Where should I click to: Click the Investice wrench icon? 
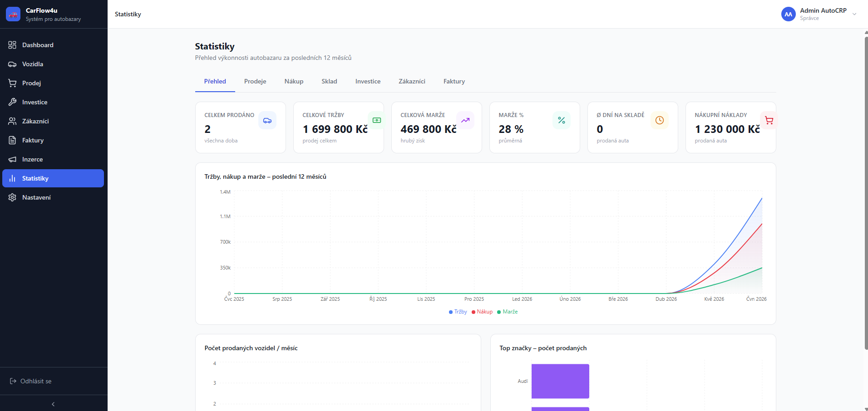pyautogui.click(x=12, y=102)
